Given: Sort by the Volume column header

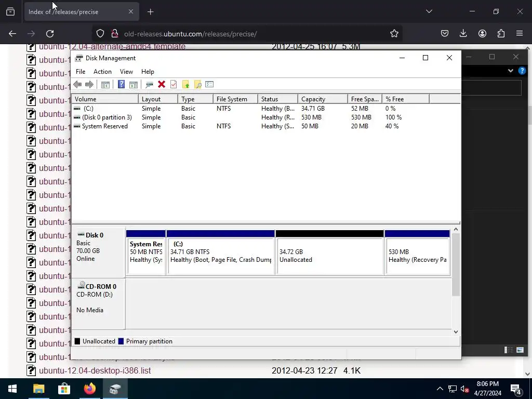Looking at the screenshot, I should pyautogui.click(x=105, y=99).
